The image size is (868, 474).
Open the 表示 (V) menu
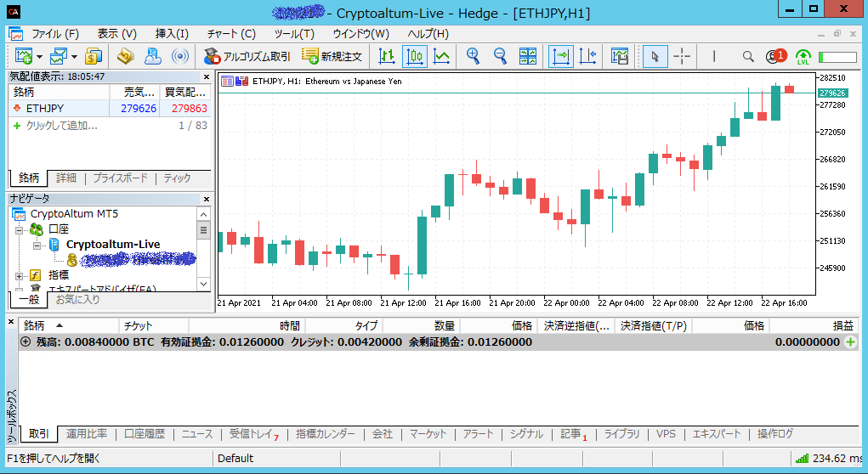[116, 34]
